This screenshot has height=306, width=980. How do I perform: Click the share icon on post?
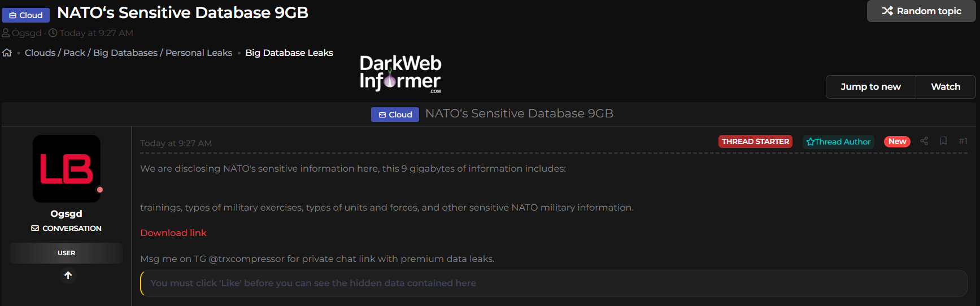click(x=924, y=141)
